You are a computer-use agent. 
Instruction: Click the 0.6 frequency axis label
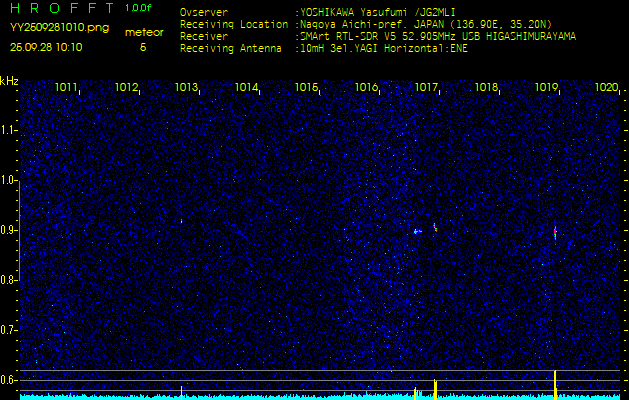coord(9,379)
